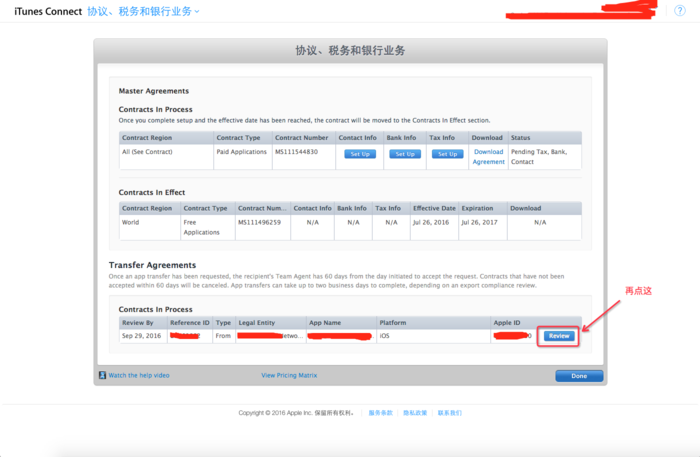Image resolution: width=700 pixels, height=457 pixels.
Task: Open the 联系我们 footer link
Action: point(448,412)
